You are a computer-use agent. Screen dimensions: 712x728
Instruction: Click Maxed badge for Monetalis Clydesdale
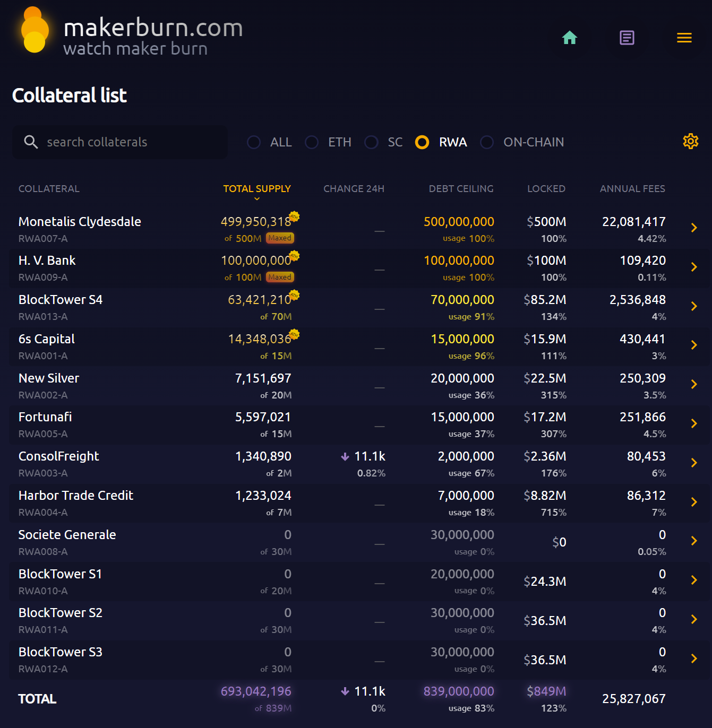tap(280, 238)
